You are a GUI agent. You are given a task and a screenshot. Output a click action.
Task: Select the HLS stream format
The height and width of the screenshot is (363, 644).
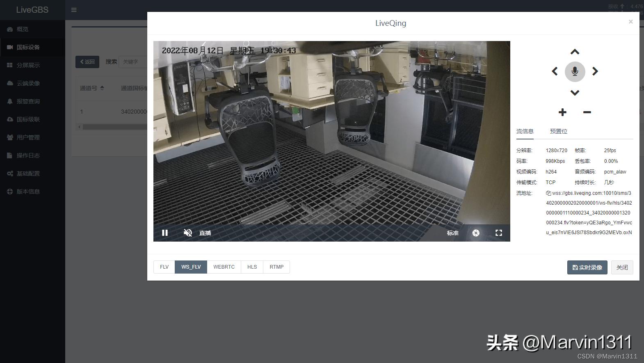(252, 267)
